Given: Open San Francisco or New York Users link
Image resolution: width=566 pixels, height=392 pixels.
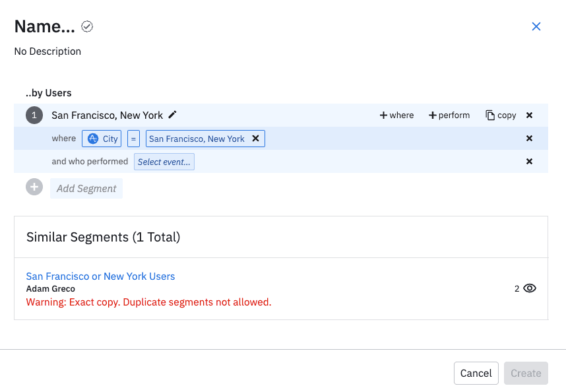Looking at the screenshot, I should (x=100, y=277).
